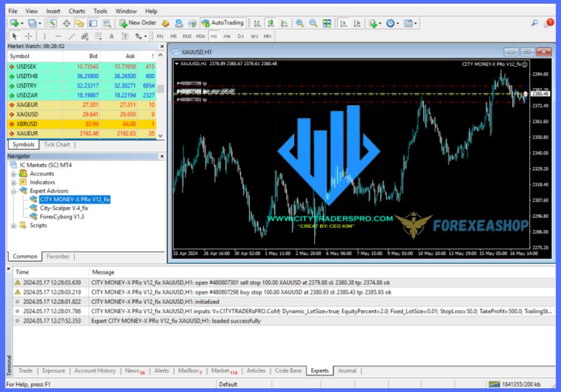This screenshot has height=392, width=561.
Task: Open the Periods clock dropdown
Action: tap(393, 23)
